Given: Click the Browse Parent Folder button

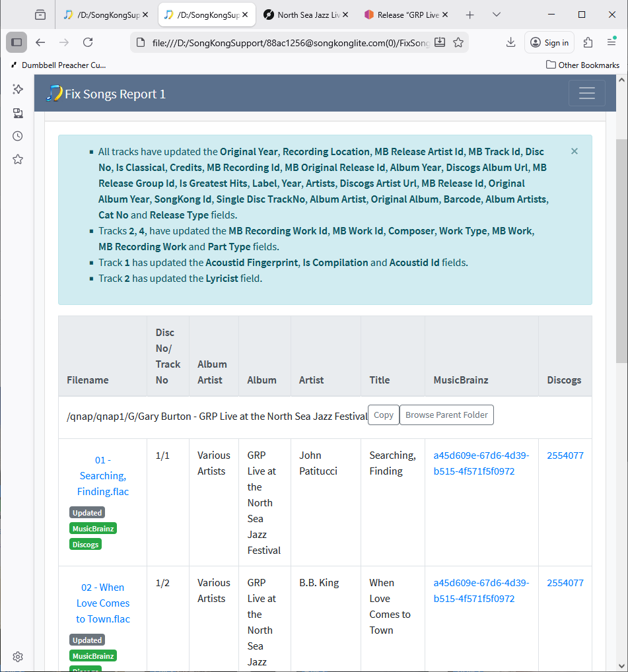Looking at the screenshot, I should pyautogui.click(x=446, y=415).
